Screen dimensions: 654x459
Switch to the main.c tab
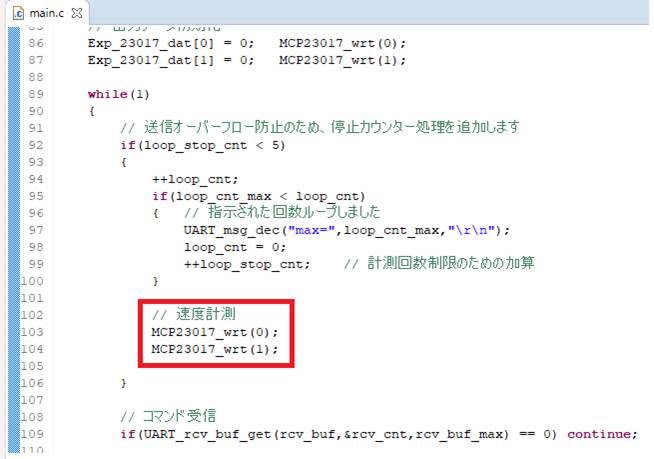[x=47, y=12]
